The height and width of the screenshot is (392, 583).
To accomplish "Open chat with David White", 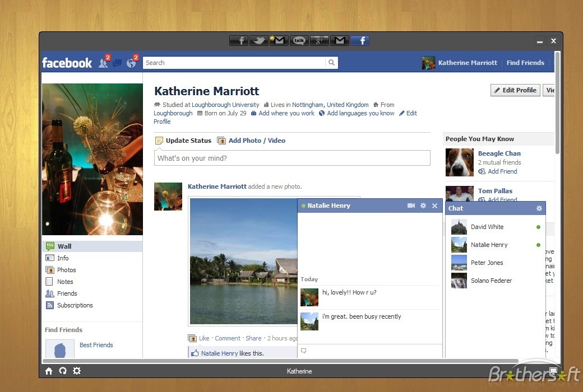I will (487, 227).
